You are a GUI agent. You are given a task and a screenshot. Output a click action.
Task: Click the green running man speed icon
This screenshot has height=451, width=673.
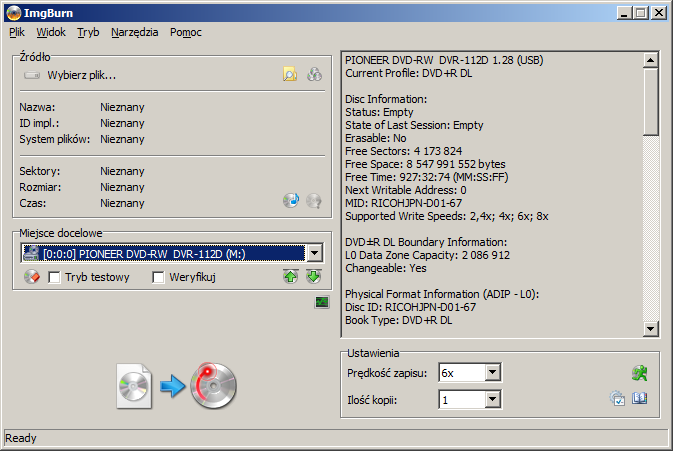[x=640, y=373]
